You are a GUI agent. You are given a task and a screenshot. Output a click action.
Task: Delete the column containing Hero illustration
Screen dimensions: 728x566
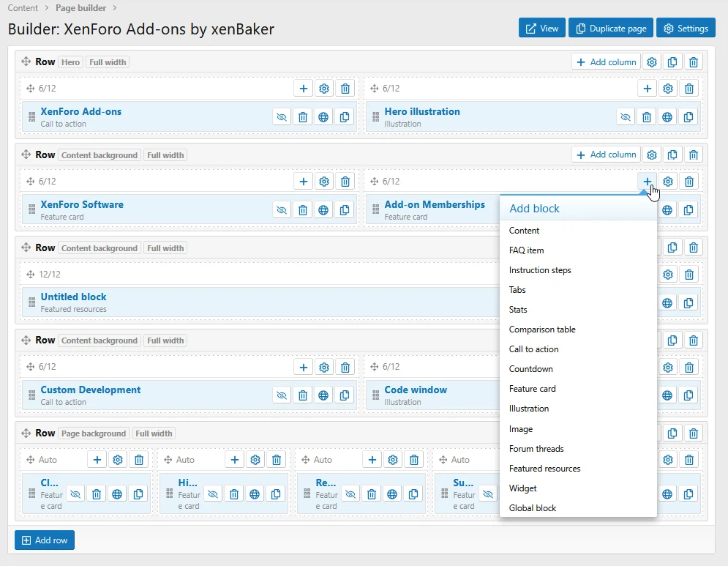point(689,89)
